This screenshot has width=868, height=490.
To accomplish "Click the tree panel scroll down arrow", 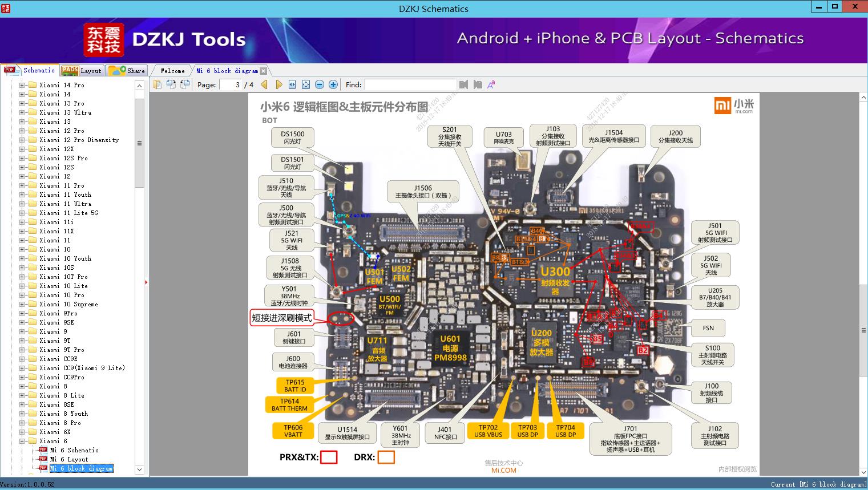I will (x=139, y=469).
